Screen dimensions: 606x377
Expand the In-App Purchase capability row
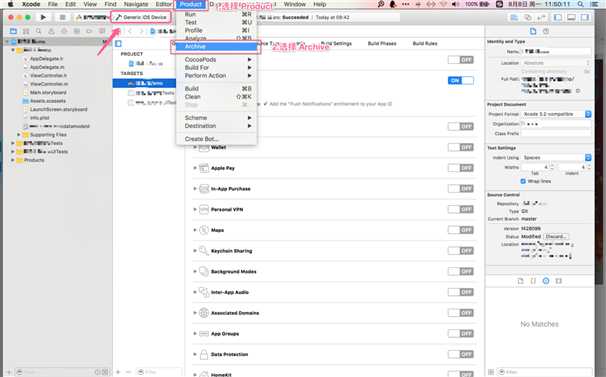point(195,189)
